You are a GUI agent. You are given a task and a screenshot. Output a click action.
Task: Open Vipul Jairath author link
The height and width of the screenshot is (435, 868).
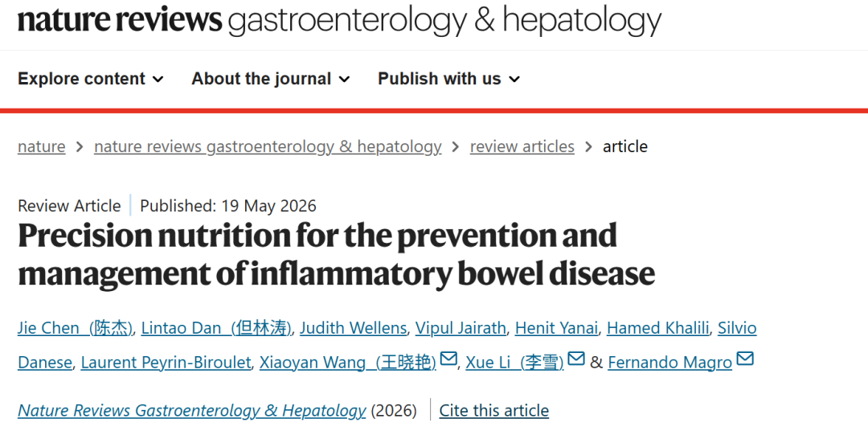click(x=461, y=328)
